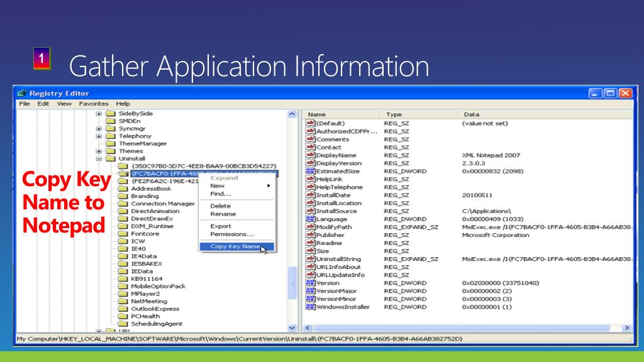Expand the Telephony key node

(x=99, y=136)
